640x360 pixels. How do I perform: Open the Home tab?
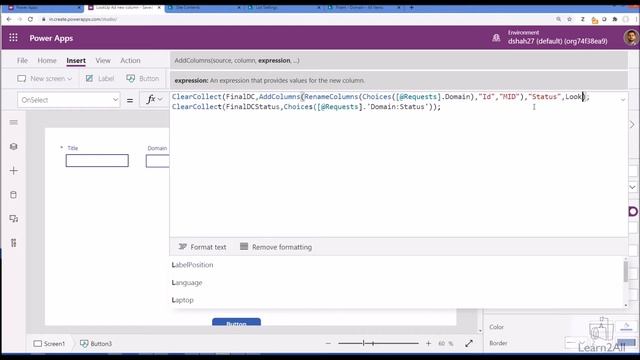(47, 60)
